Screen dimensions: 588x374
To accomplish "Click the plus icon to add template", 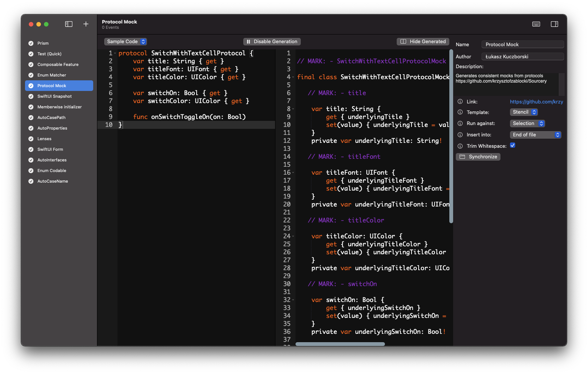I will pos(86,24).
